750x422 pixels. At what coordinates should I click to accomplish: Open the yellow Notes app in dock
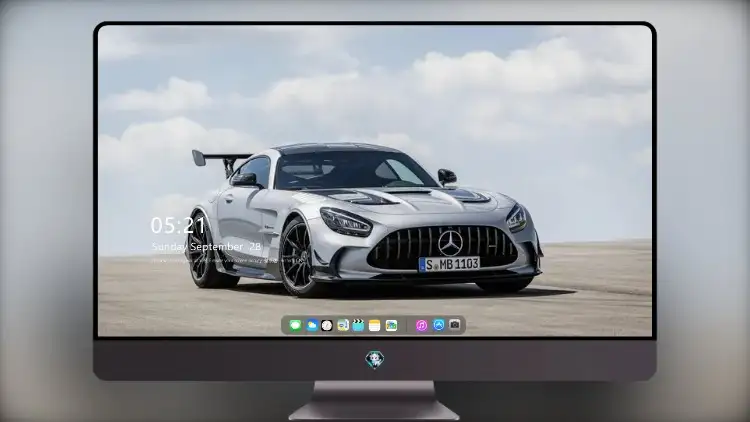click(375, 325)
